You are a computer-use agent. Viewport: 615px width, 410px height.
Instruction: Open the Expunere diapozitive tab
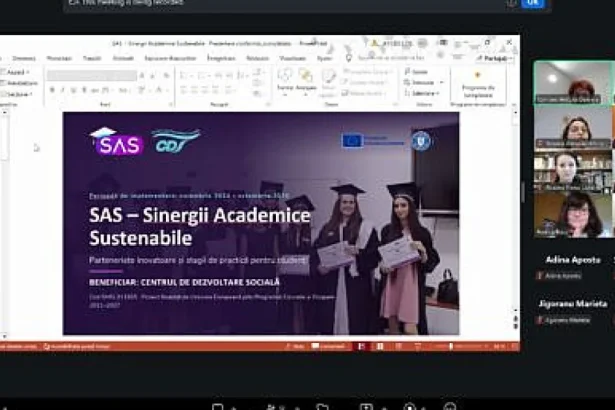pos(170,58)
